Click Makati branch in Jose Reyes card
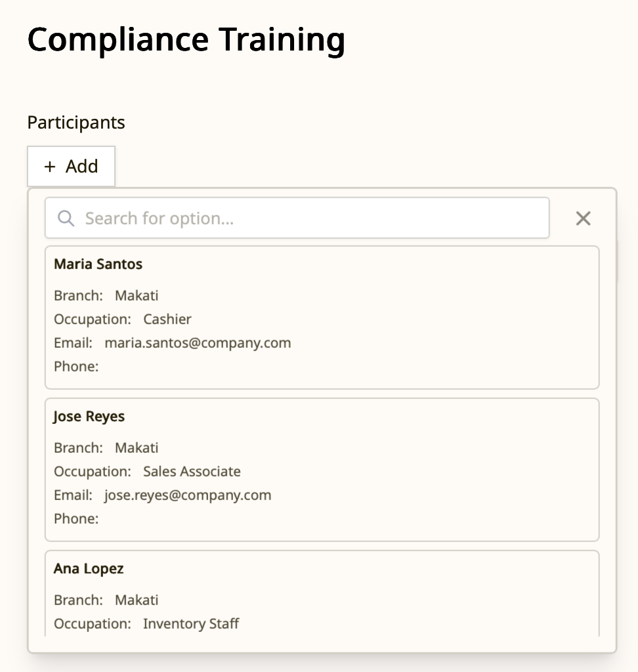Viewport: 638px width, 672px height. click(x=137, y=448)
